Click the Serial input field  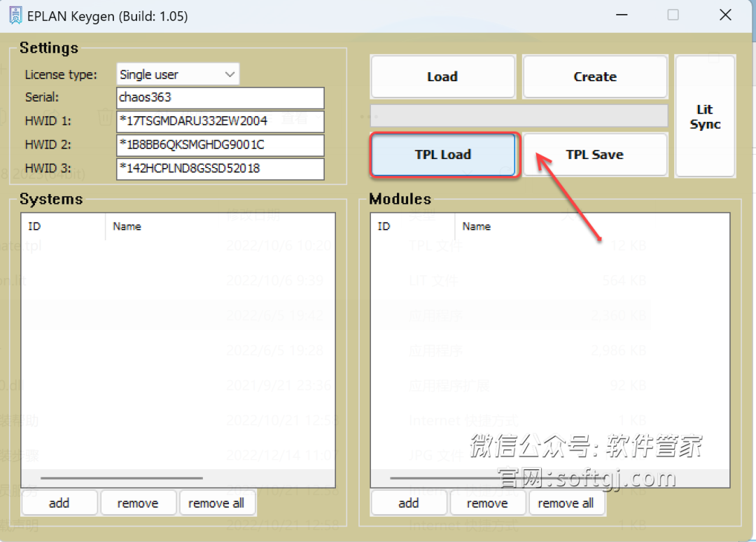(x=220, y=97)
